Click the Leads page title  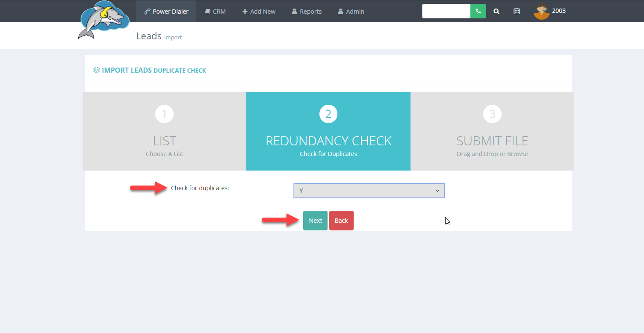point(149,36)
